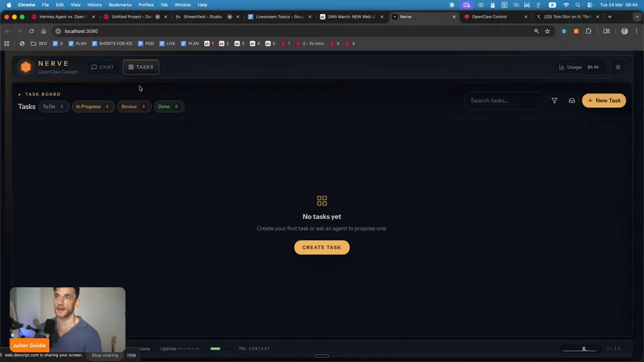Switch to the Chat tab
Screen dimensions: 644x362
(103, 67)
